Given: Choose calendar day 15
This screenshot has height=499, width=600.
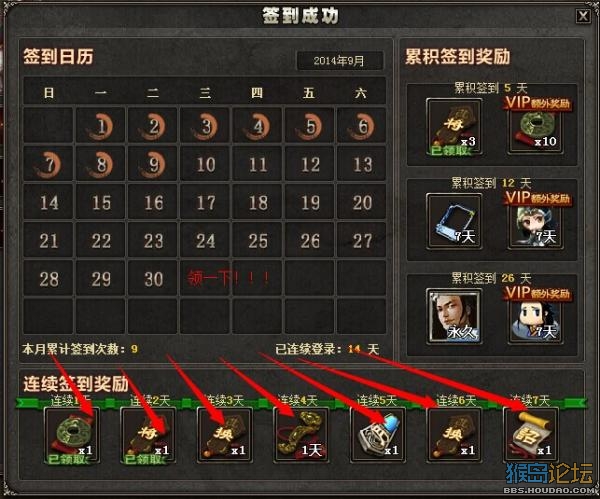Looking at the screenshot, I should (x=101, y=202).
